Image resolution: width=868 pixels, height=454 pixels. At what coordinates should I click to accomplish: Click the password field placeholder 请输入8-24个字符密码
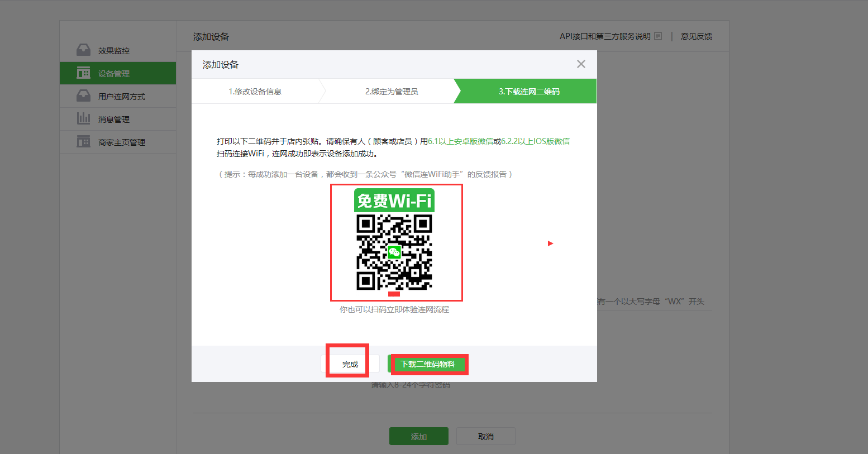[411, 385]
